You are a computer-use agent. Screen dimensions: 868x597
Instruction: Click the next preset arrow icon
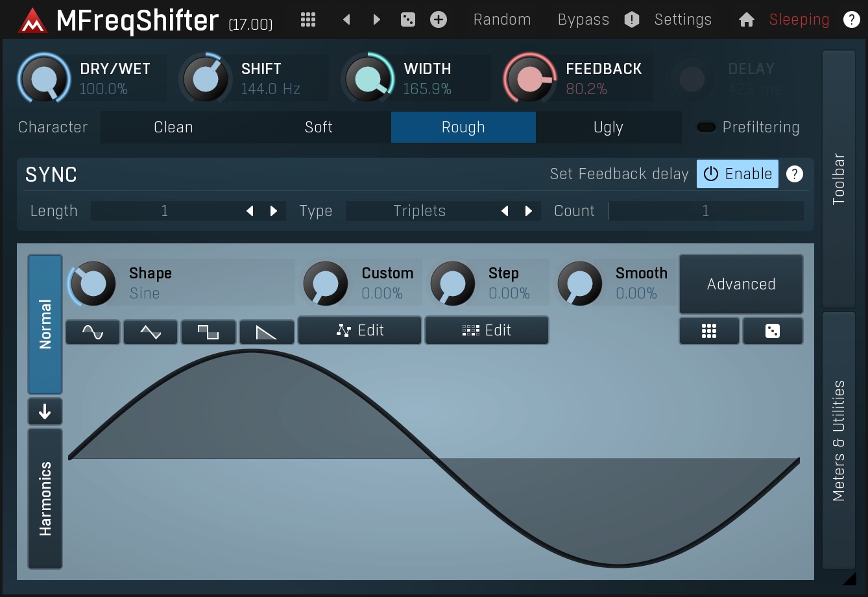[376, 19]
